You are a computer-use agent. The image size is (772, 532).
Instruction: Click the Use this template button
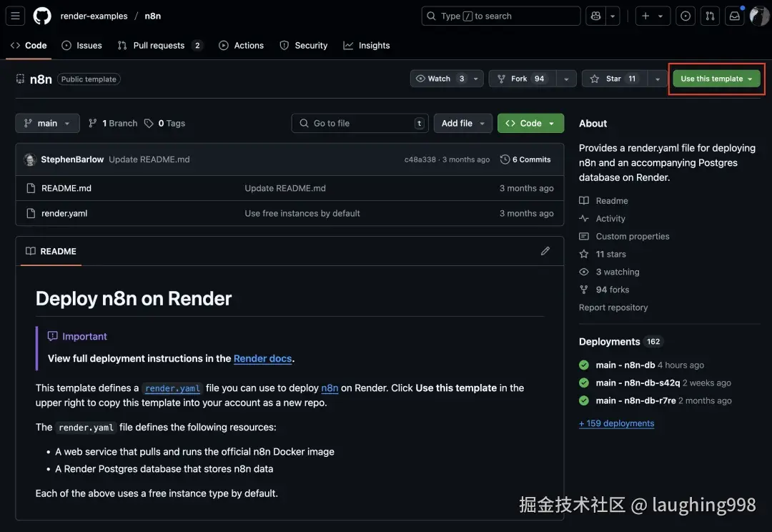[x=716, y=79]
